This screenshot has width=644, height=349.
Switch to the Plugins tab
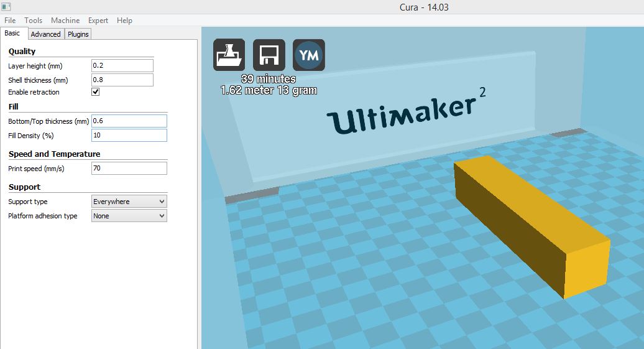click(x=78, y=34)
